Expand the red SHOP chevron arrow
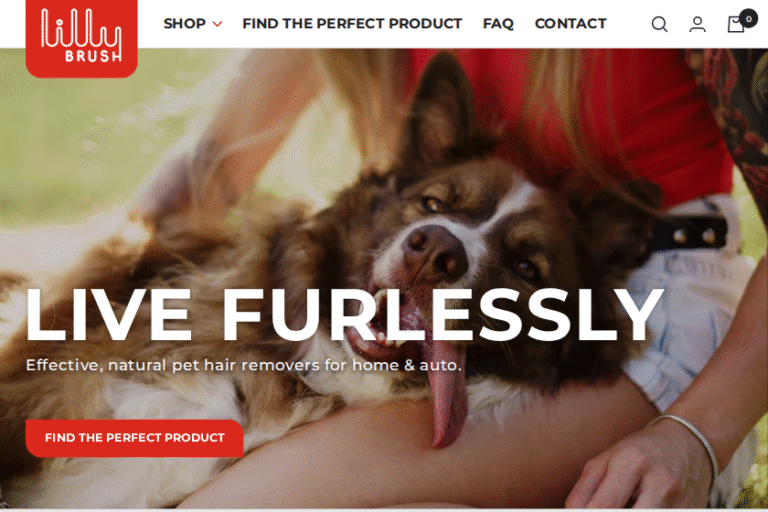The width and height of the screenshot is (768, 512). coord(217,24)
